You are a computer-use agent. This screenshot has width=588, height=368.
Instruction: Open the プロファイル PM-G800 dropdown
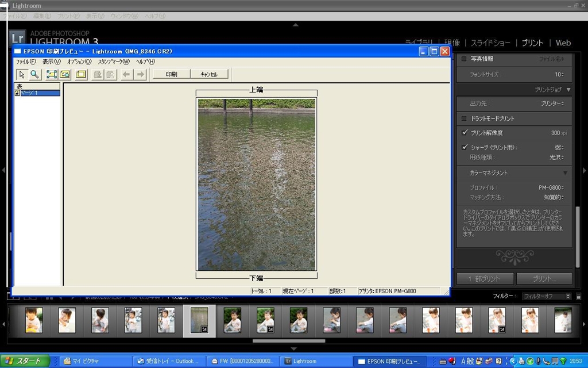(551, 187)
